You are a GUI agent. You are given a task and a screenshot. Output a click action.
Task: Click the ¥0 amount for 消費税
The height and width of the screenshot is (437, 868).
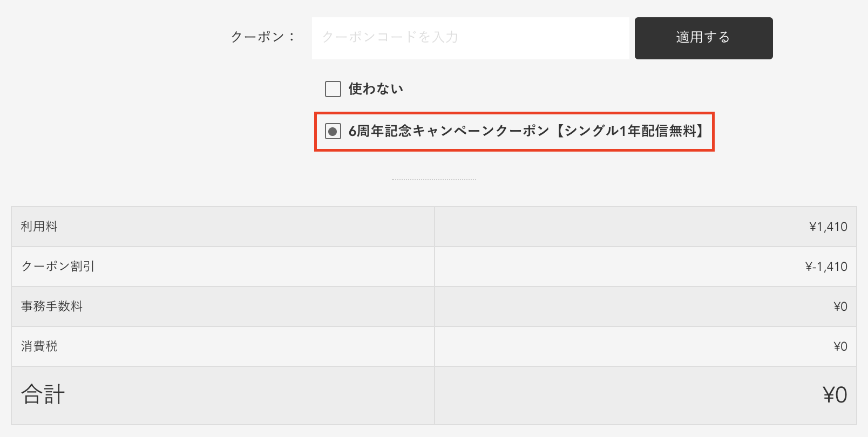coord(840,346)
